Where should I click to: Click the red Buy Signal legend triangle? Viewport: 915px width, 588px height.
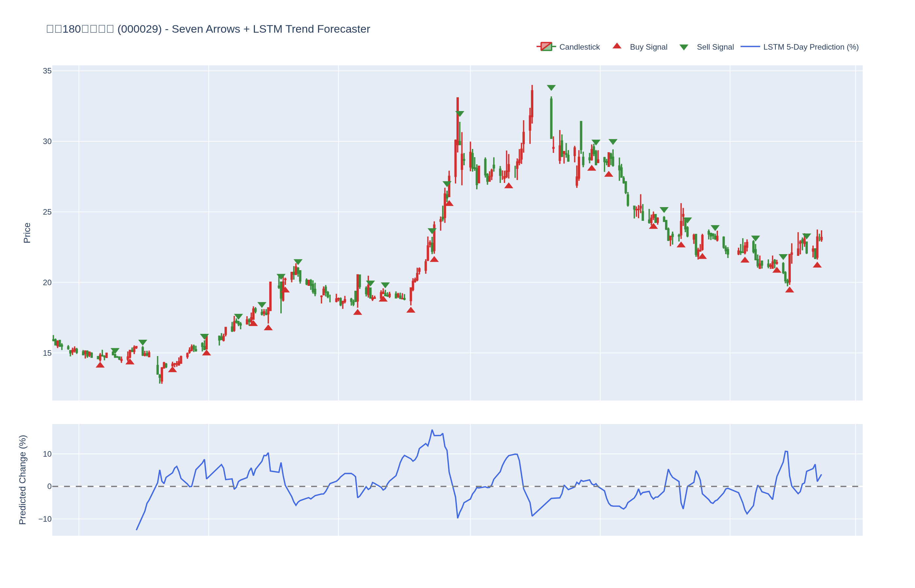point(617,46)
